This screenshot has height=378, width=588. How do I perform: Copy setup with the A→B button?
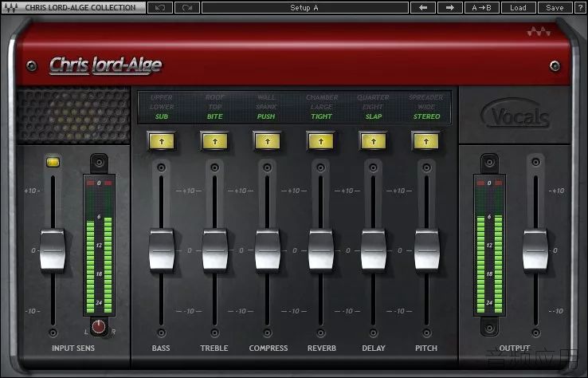(481, 7)
